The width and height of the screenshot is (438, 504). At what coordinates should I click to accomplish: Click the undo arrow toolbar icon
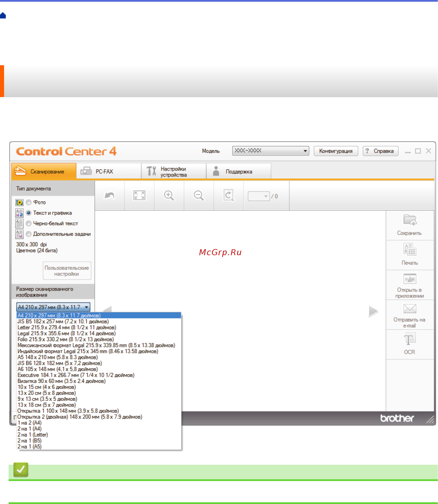coord(109,196)
